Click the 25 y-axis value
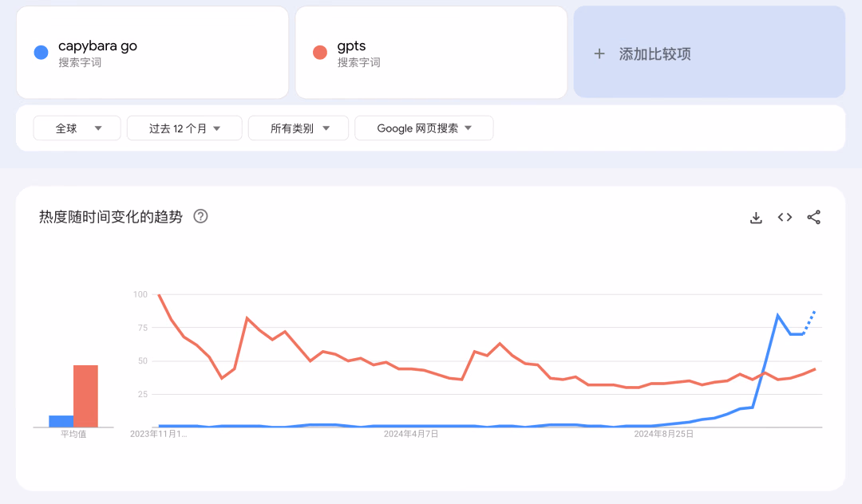The height and width of the screenshot is (504, 862). [x=142, y=394]
